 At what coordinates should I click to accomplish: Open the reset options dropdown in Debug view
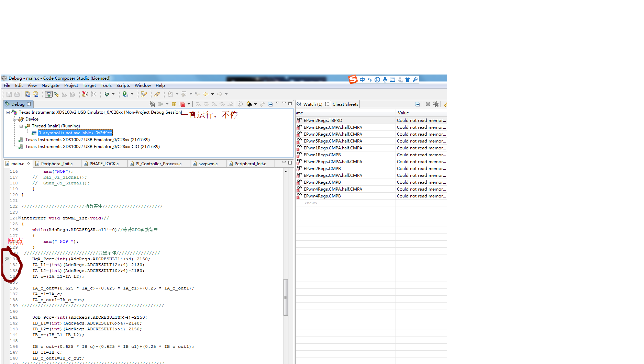255,104
